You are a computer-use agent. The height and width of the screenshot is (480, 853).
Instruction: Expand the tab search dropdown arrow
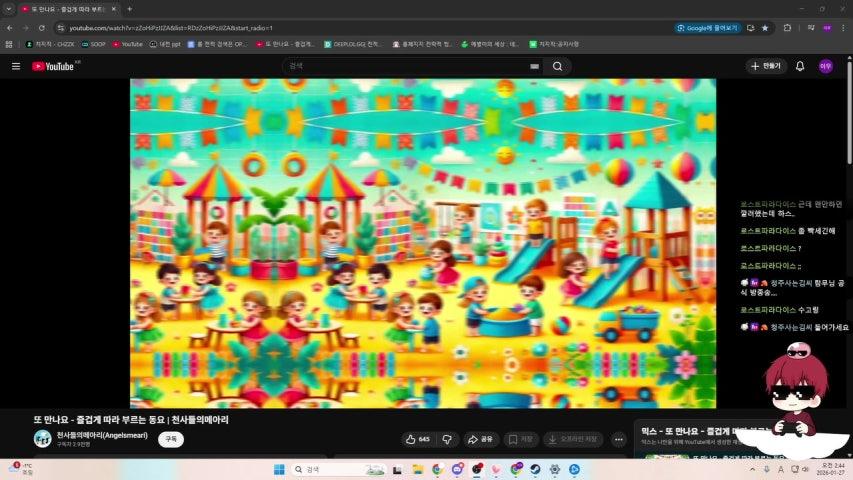(9, 9)
